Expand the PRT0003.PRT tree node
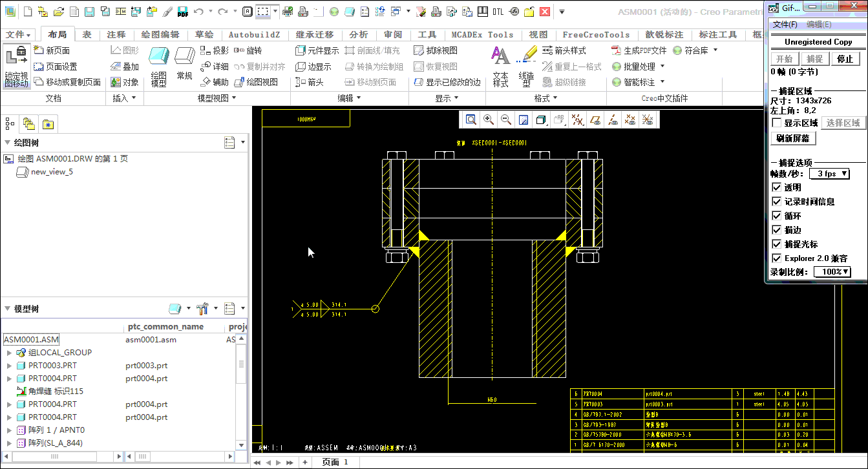 (9, 366)
